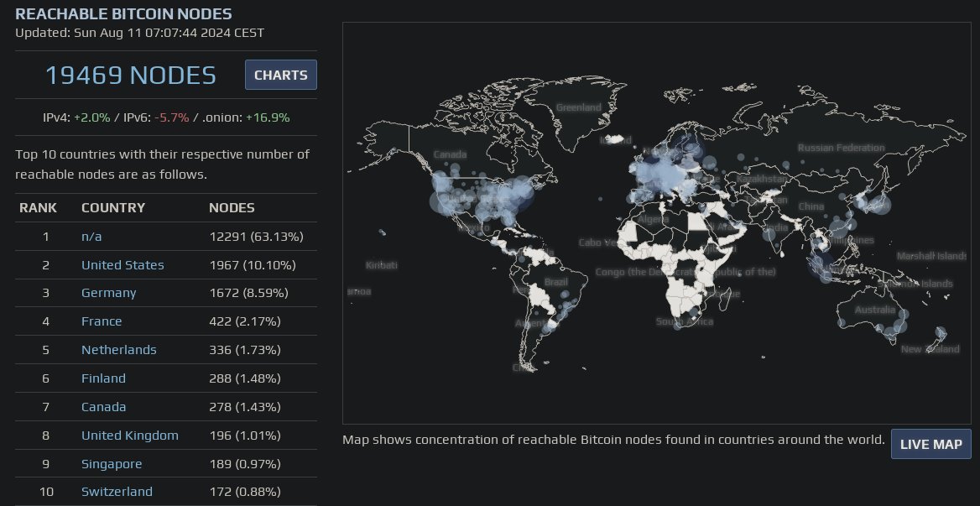Click the 288 (1.48%) cell
Screen dimensions: 980x506
click(245, 378)
